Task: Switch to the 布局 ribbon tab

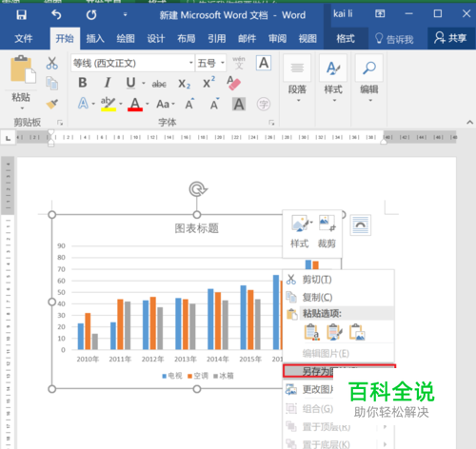Action: (187, 39)
